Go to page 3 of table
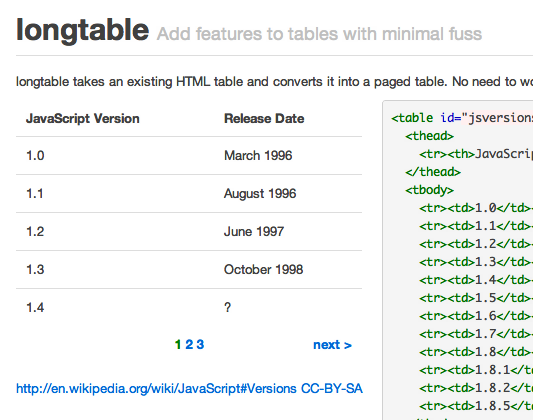The width and height of the screenshot is (533, 420). (200, 345)
